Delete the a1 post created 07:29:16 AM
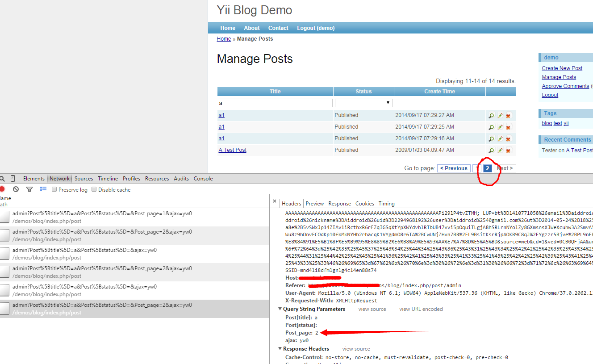The width and height of the screenshot is (593, 364). (508, 139)
